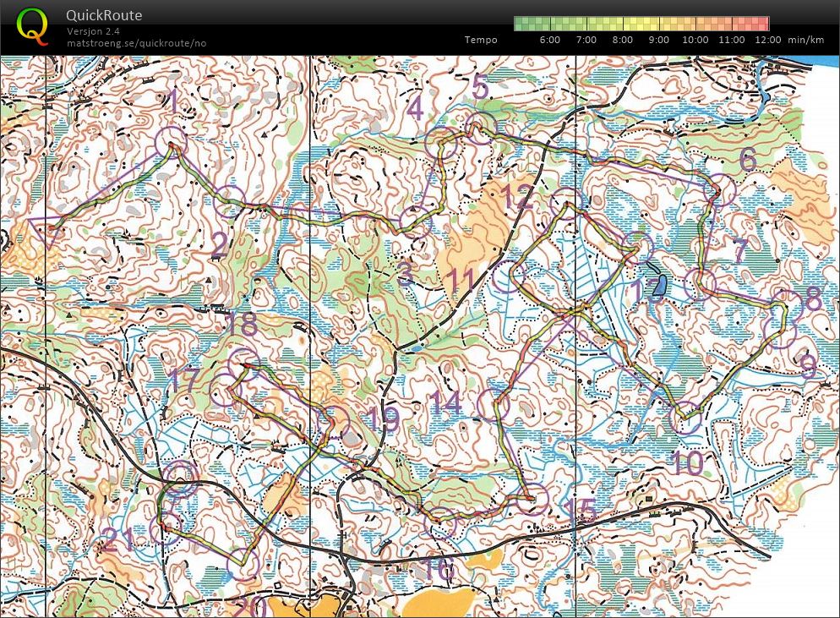Click the 6:00 tempo tick label
Screen dimensions: 840x618
tap(549, 40)
